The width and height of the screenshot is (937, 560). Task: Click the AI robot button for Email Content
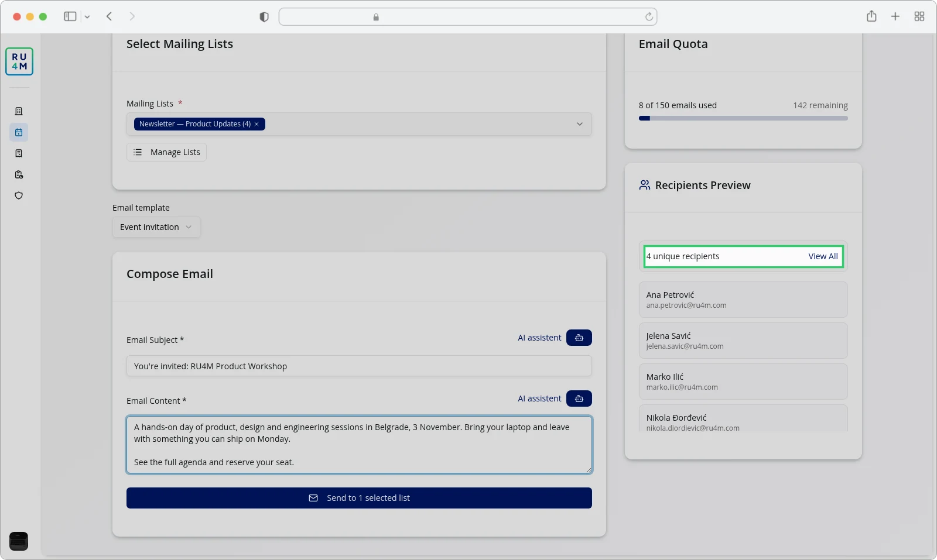(x=579, y=398)
